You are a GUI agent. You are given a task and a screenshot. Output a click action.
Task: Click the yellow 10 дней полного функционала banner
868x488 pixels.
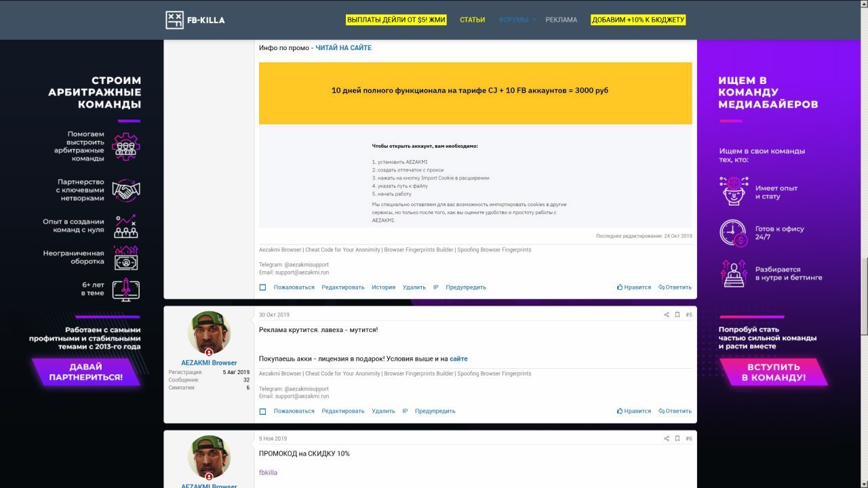[x=475, y=94]
